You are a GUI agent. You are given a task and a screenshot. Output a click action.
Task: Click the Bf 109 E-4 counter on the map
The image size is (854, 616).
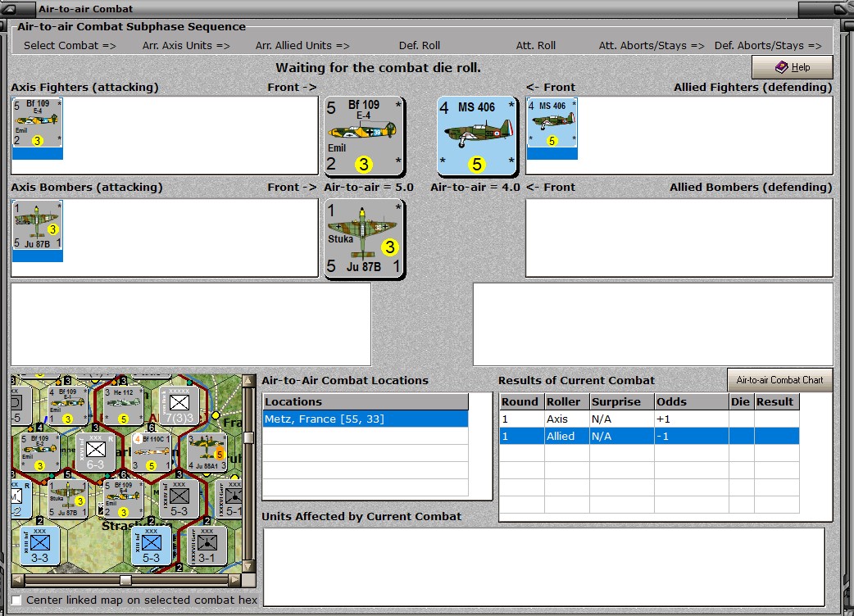(124, 499)
